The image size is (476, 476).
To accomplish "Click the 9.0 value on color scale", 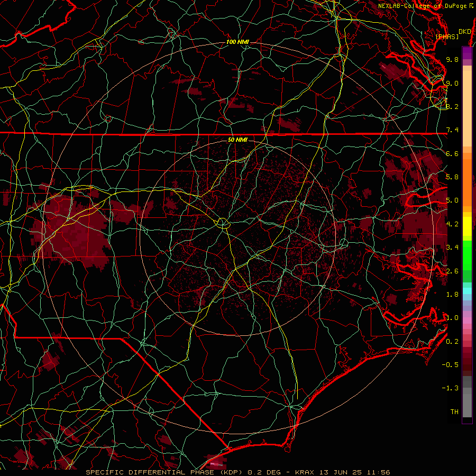I will [452, 83].
